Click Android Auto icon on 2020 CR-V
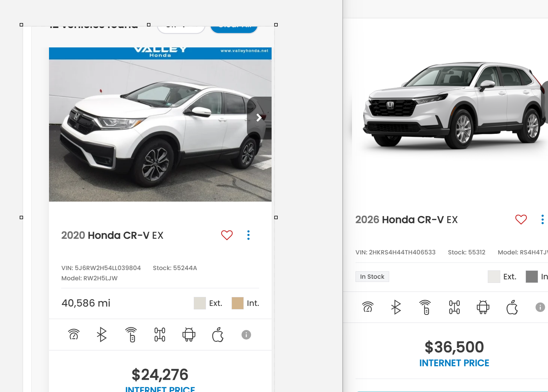 coord(189,334)
